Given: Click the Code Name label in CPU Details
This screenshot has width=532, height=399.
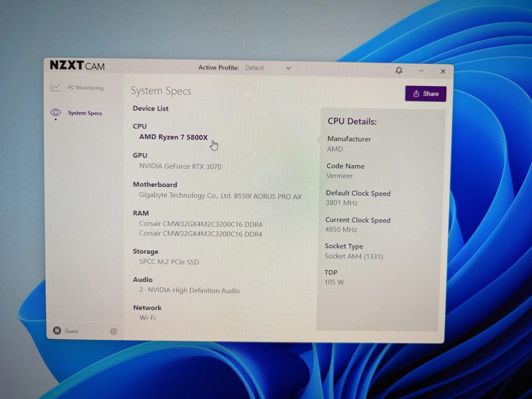Looking at the screenshot, I should tap(345, 166).
